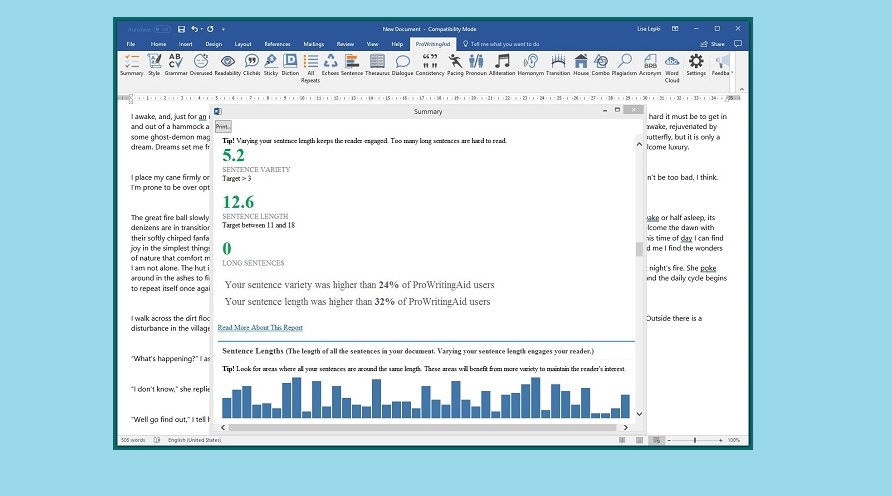Screen dimensions: 892x496
Task: Switch to the Layout tab
Action: point(243,44)
